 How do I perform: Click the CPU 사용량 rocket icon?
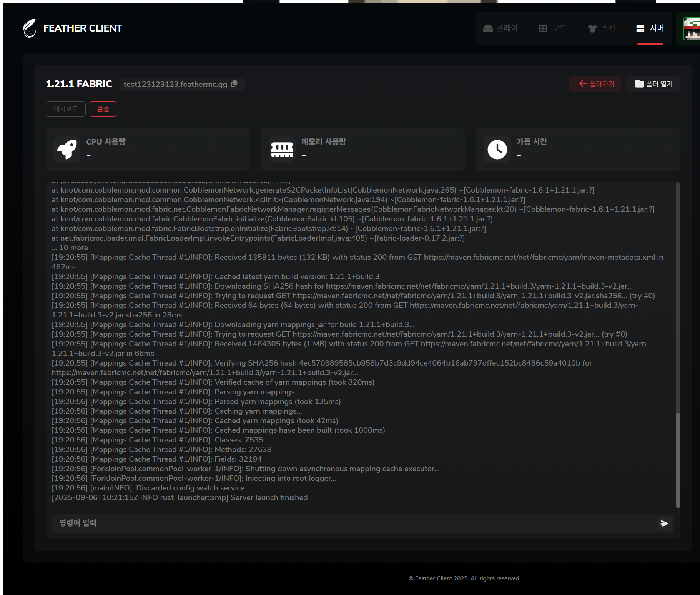pos(67,149)
